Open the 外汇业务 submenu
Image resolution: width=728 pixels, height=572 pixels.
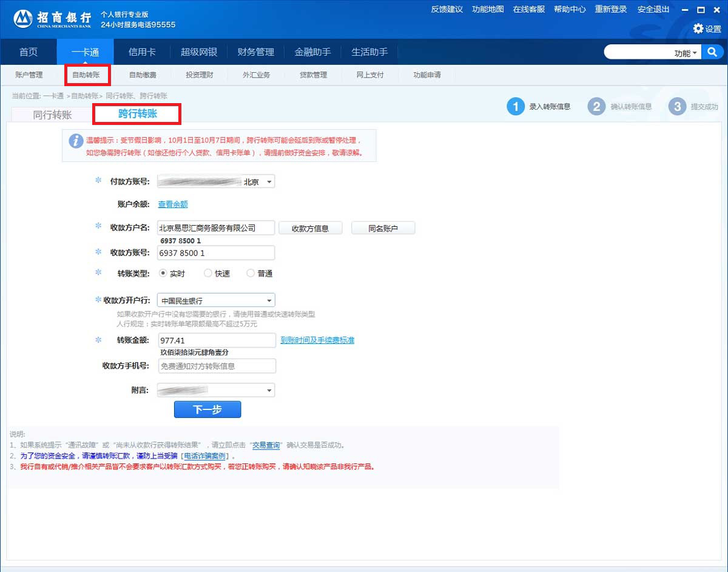257,75
